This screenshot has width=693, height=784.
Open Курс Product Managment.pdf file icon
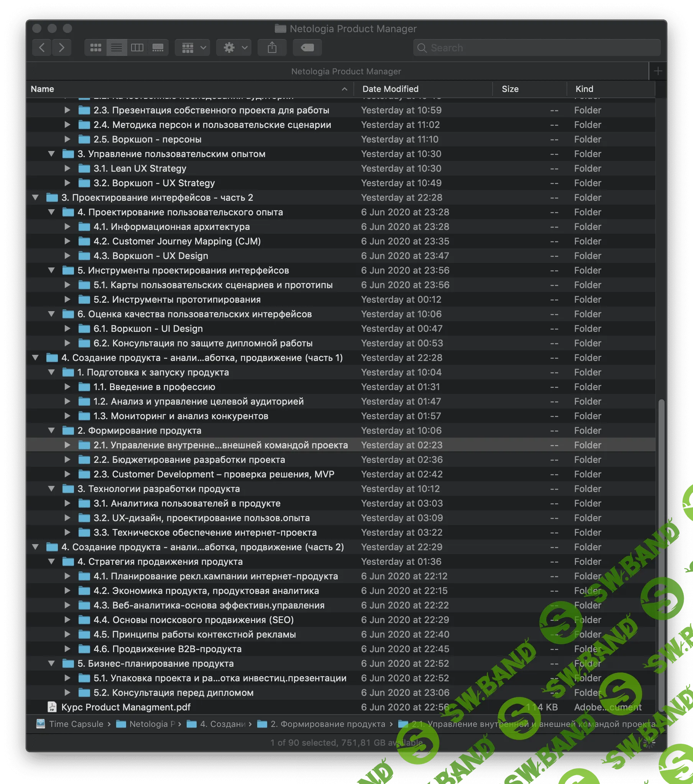52,707
